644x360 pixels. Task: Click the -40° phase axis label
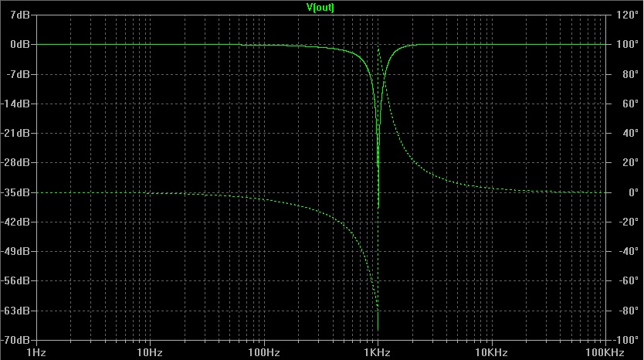pos(629,251)
